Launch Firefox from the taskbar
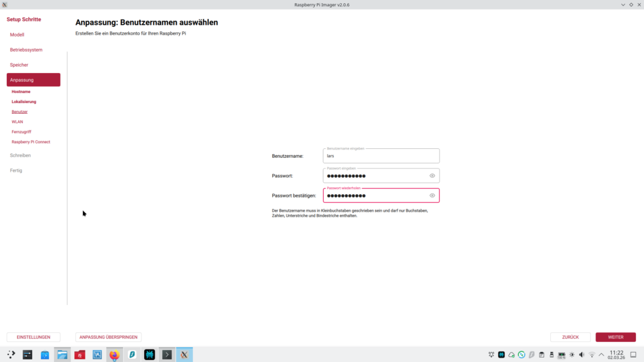The height and width of the screenshot is (362, 644). tap(114, 354)
